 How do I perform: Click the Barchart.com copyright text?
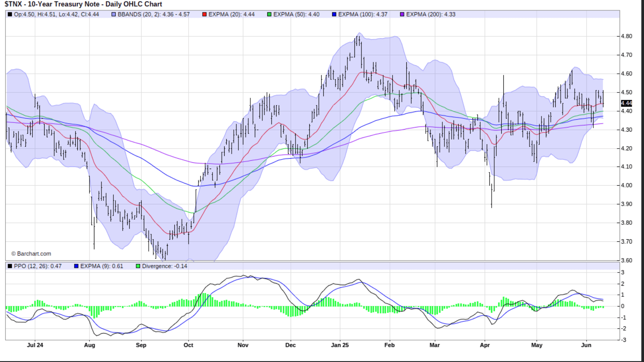pyautogui.click(x=31, y=254)
